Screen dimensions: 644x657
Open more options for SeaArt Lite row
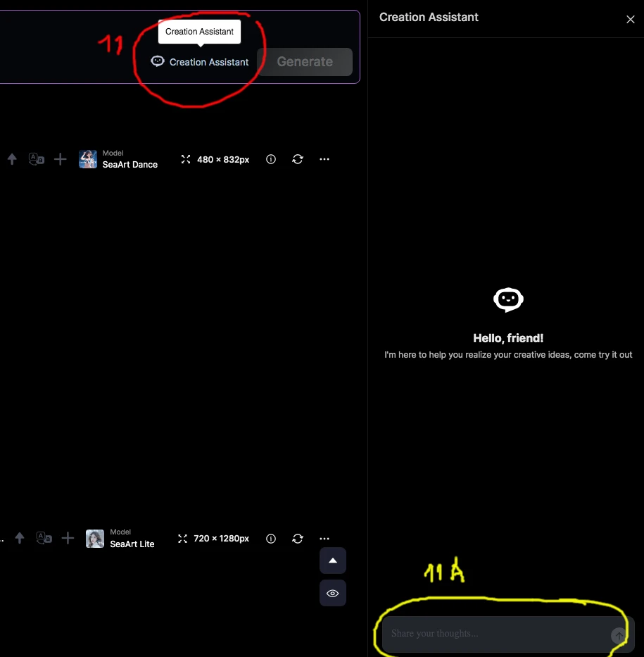click(324, 539)
